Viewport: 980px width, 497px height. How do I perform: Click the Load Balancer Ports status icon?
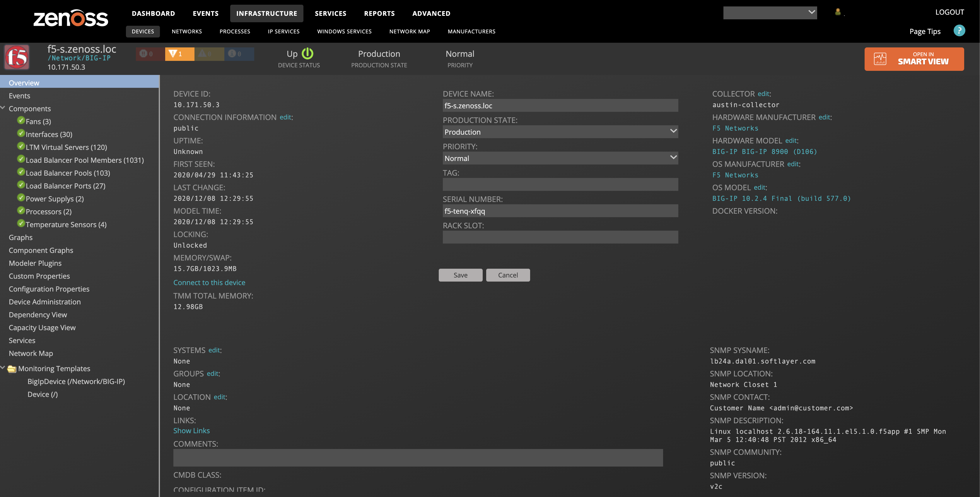(x=21, y=185)
